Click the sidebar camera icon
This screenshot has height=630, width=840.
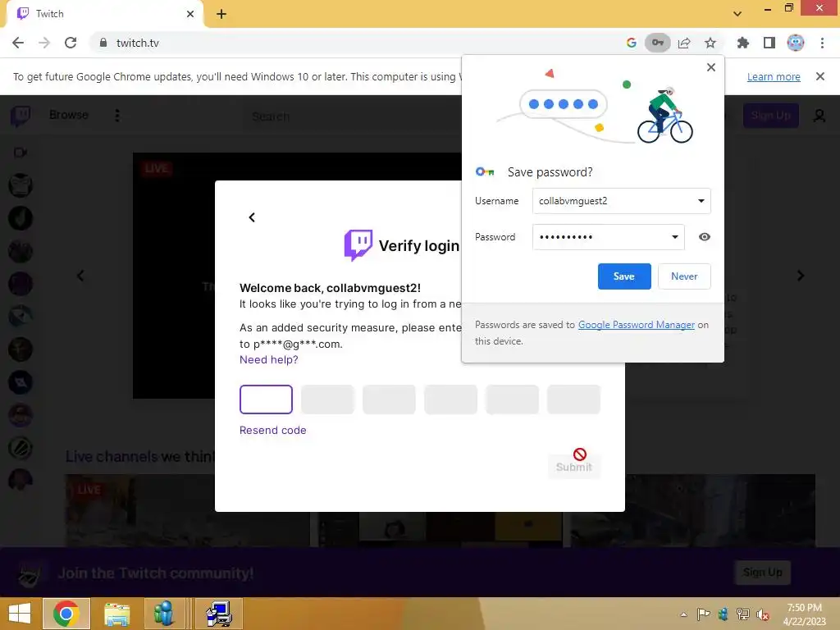[21, 153]
